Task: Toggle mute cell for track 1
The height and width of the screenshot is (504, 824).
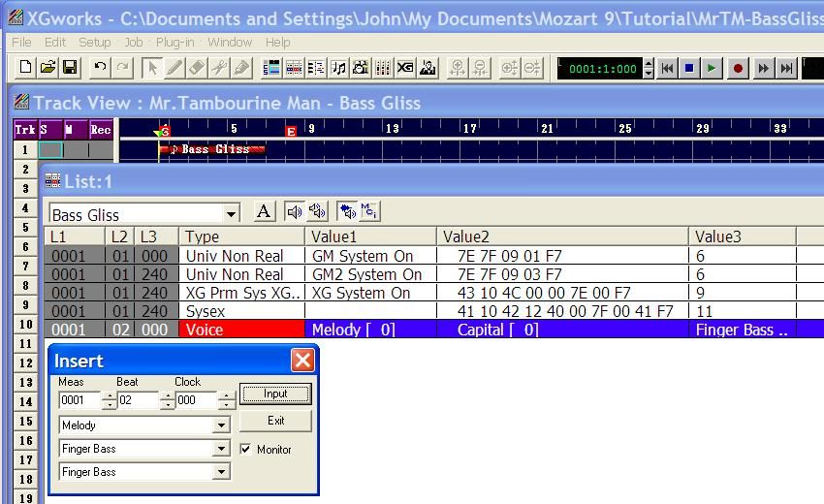Action: pyautogui.click(x=76, y=150)
